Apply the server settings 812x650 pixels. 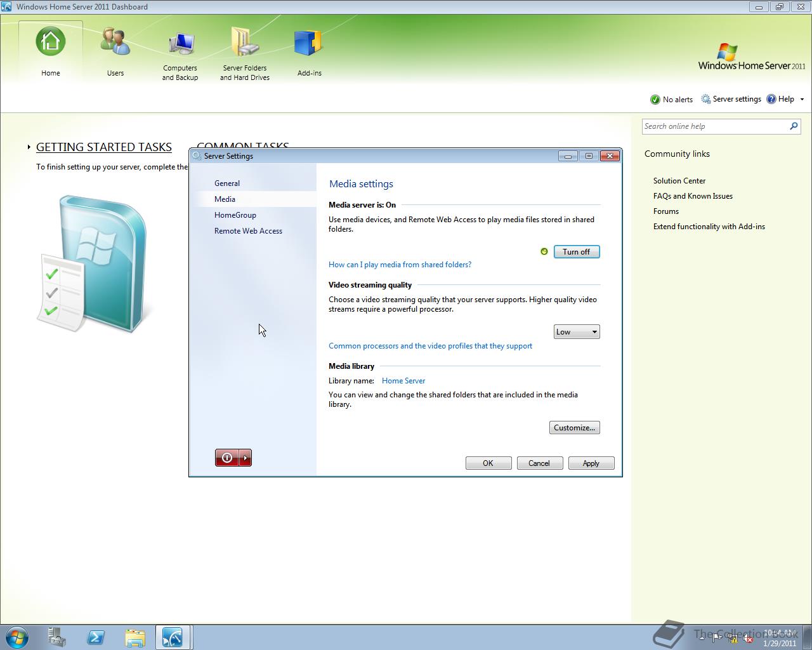coord(591,463)
